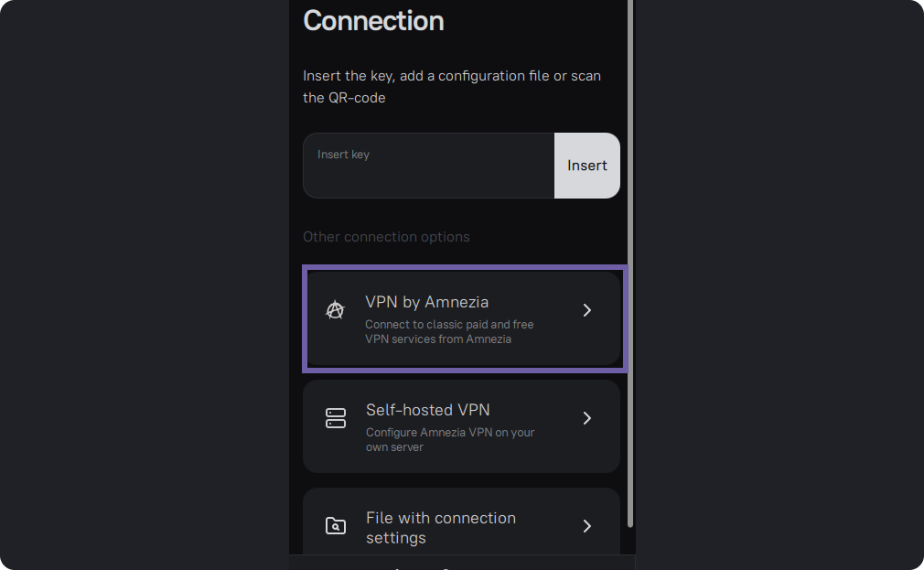Click the folder search icon

click(x=336, y=526)
